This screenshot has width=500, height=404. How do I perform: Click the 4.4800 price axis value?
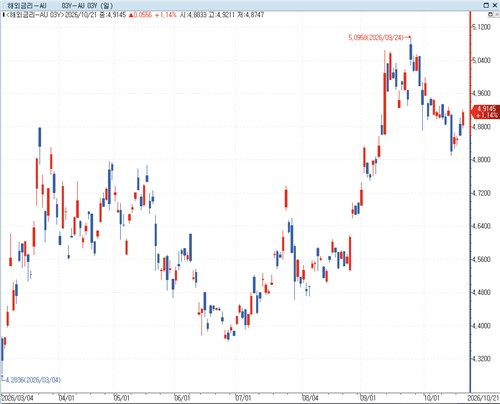(x=482, y=292)
